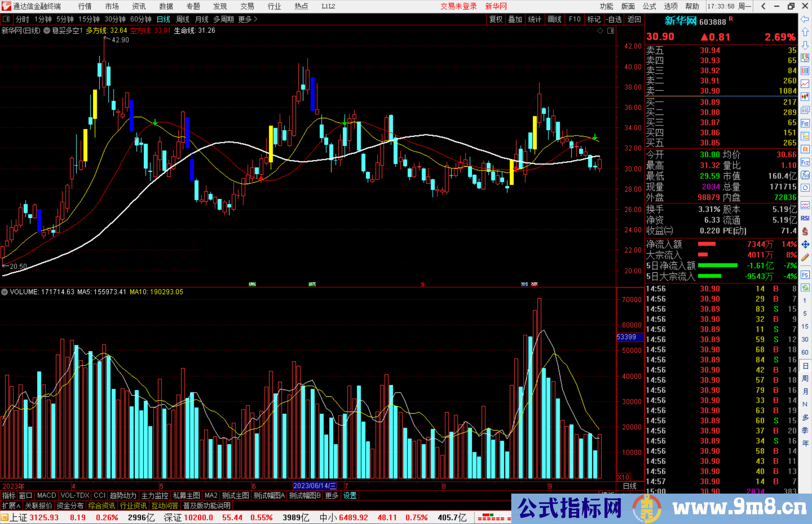Click the 交易未登录 login link
The image size is (812, 524).
(x=459, y=6)
